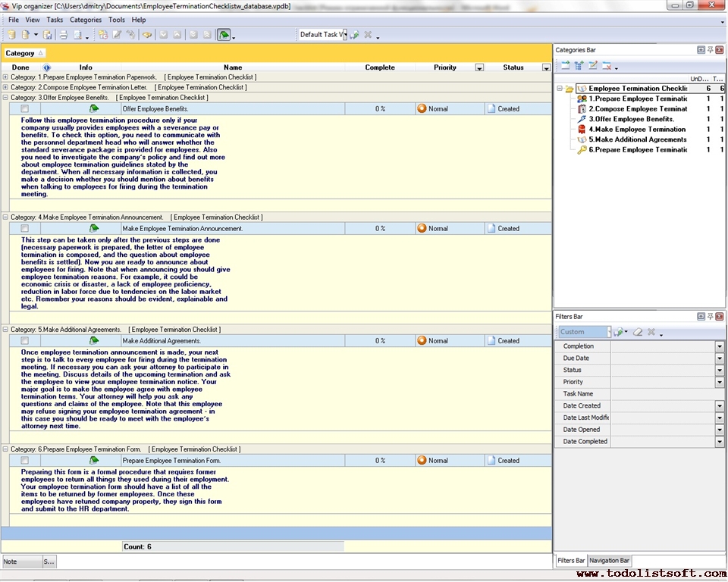Screen dimensions: 728x582
Task: Click the Task Name filter field
Action: coord(664,394)
